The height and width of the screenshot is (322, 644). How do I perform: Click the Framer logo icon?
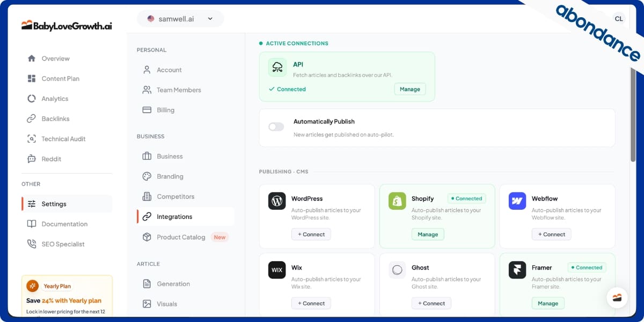click(517, 270)
